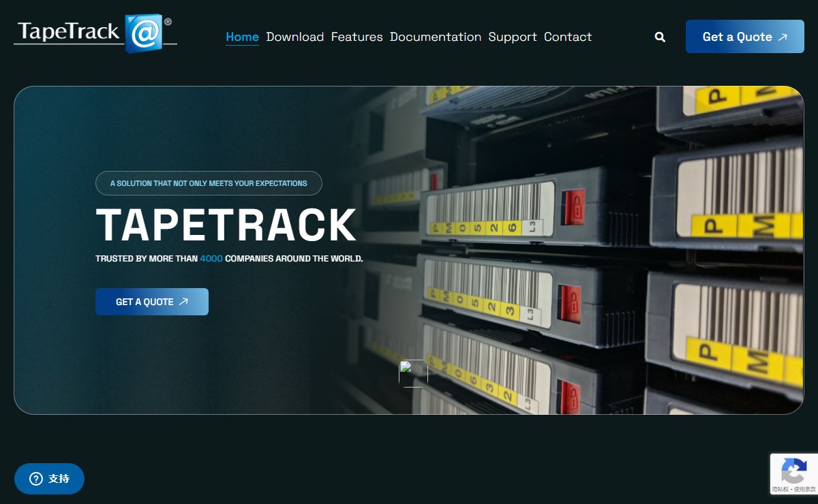Click the broken image placeholder in hero
The image size is (818, 504).
point(413,373)
